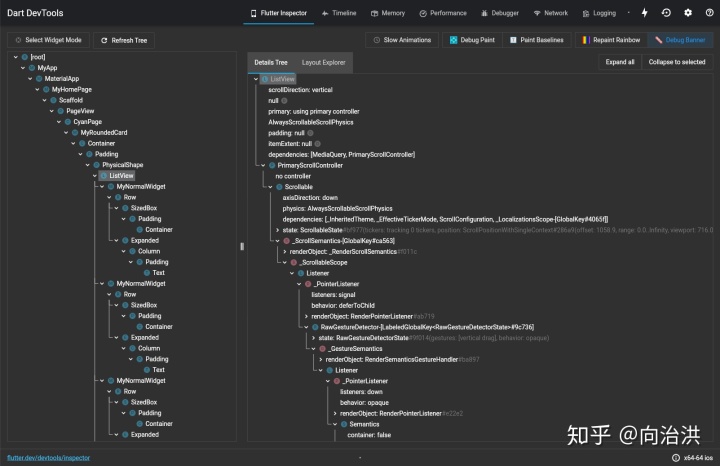Click the Scaffold widget icon in the tree
This screenshot has height=466, width=720.
[53, 100]
